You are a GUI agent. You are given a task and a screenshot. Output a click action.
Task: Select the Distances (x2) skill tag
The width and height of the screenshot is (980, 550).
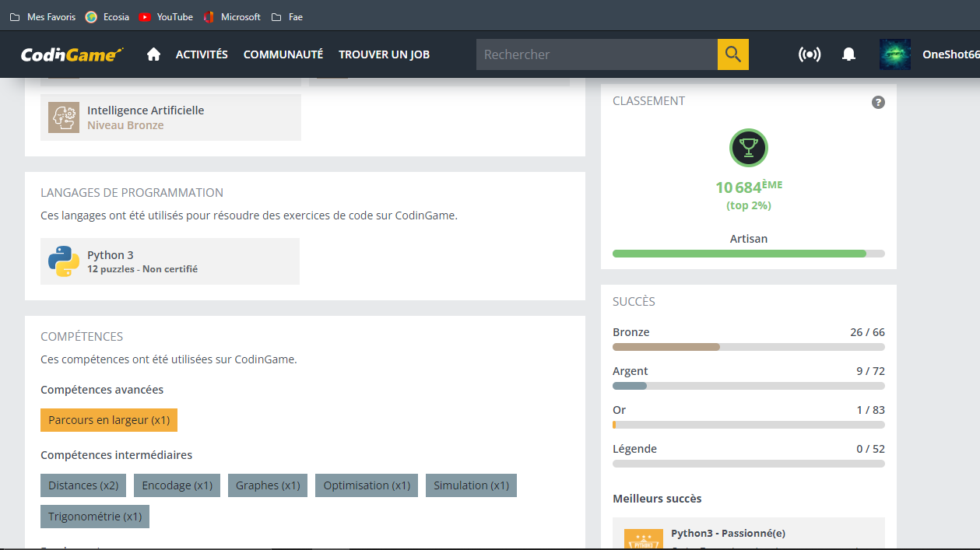[x=83, y=485]
